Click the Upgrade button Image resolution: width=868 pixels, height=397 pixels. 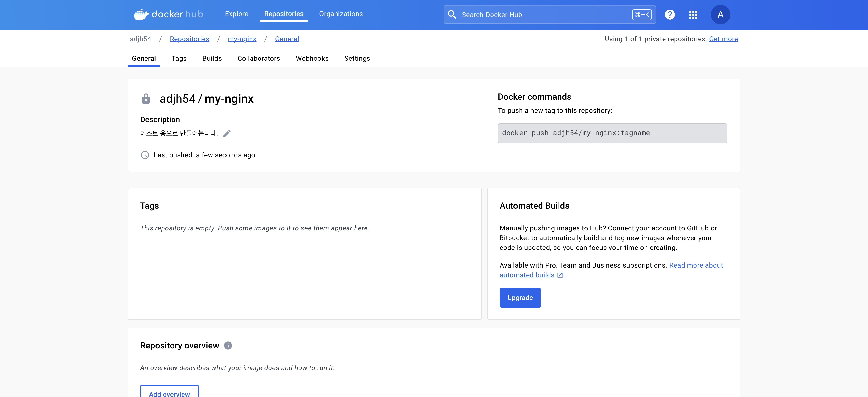[520, 298]
